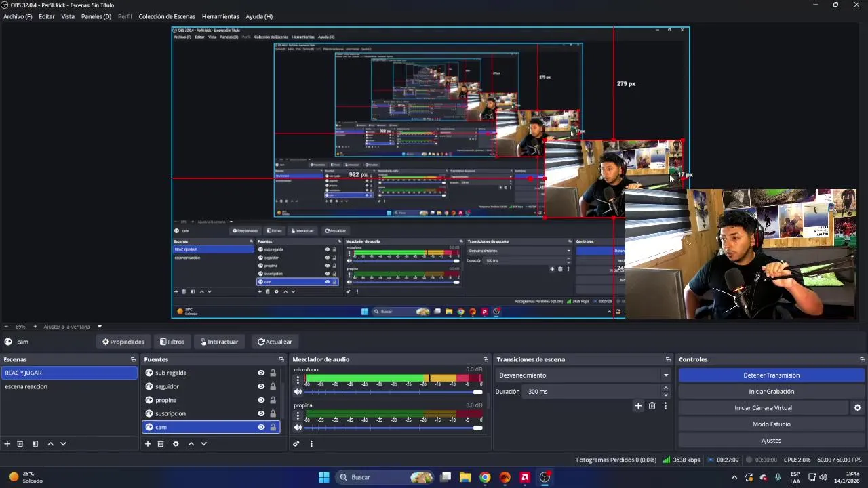Remove selected scene using Escenas trash icon
Image resolution: width=868 pixels, height=488 pixels.
[x=20, y=444]
